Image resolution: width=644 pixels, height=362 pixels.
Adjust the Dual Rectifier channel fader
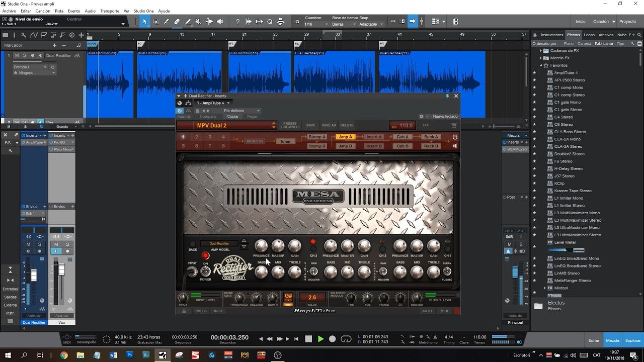[34, 275]
